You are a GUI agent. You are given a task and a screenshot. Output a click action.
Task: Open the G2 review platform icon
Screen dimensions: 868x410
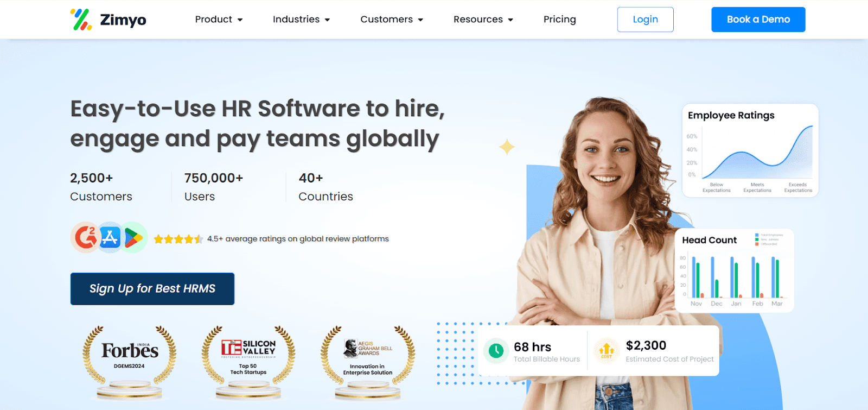[x=85, y=237]
